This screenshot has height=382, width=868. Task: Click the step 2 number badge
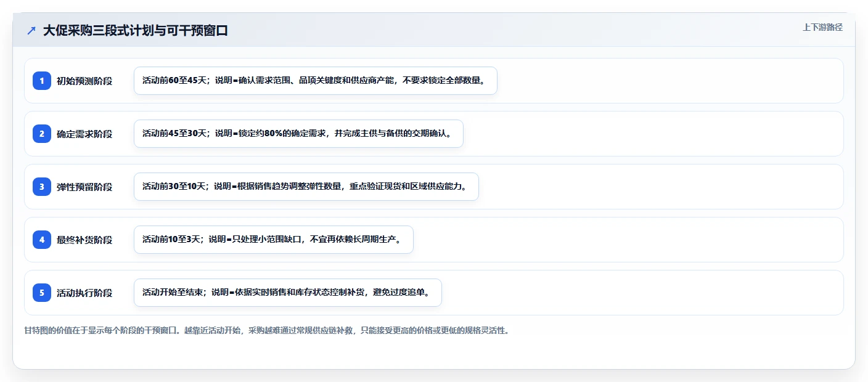(x=42, y=134)
